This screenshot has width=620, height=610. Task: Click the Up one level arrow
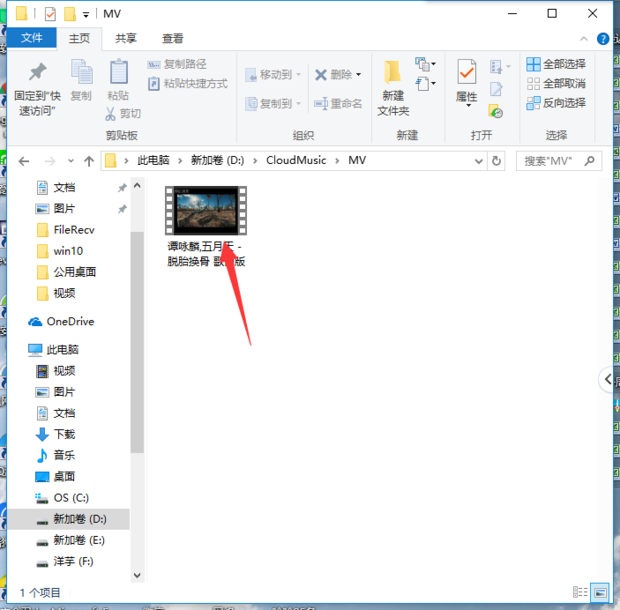[89, 161]
